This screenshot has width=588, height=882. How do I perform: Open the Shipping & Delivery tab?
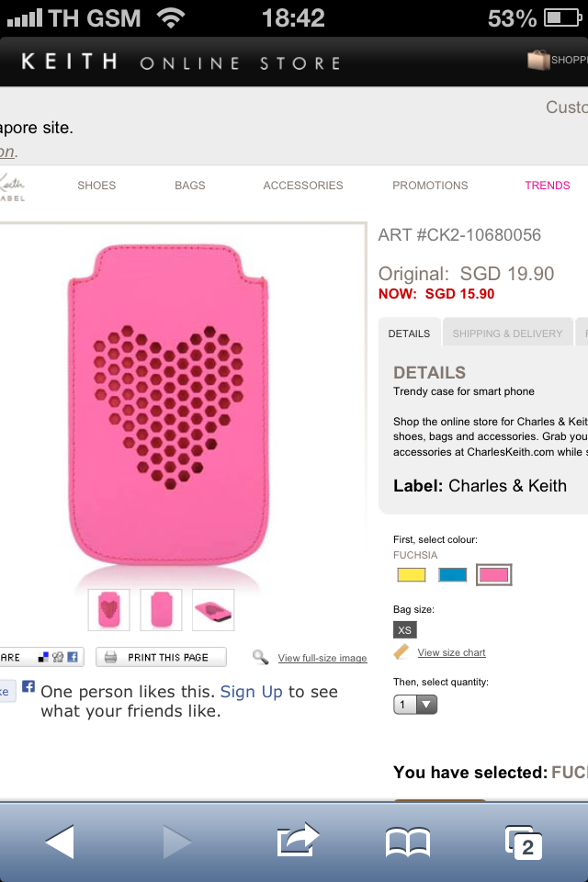pyautogui.click(x=507, y=334)
